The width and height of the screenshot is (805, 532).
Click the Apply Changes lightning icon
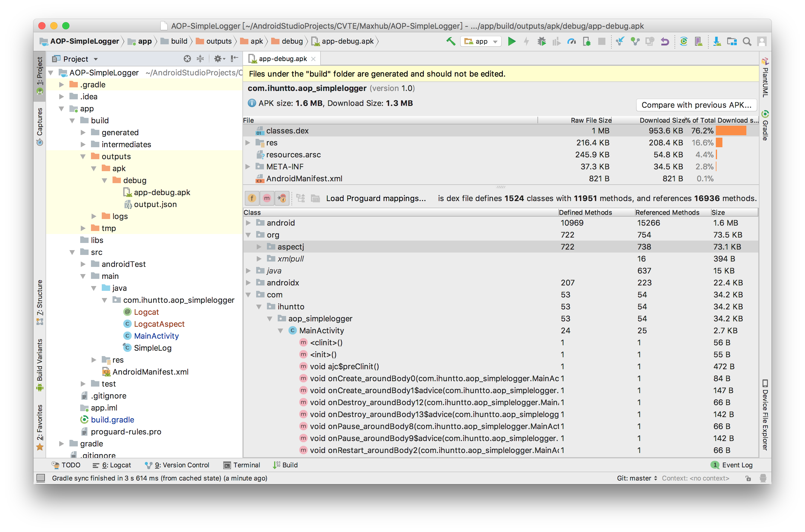click(526, 41)
